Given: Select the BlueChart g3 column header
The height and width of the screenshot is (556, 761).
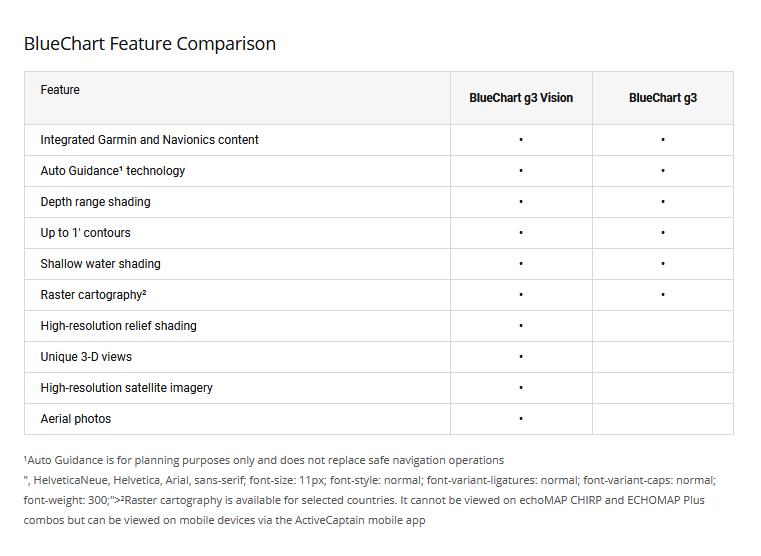Looking at the screenshot, I should pyautogui.click(x=663, y=98).
